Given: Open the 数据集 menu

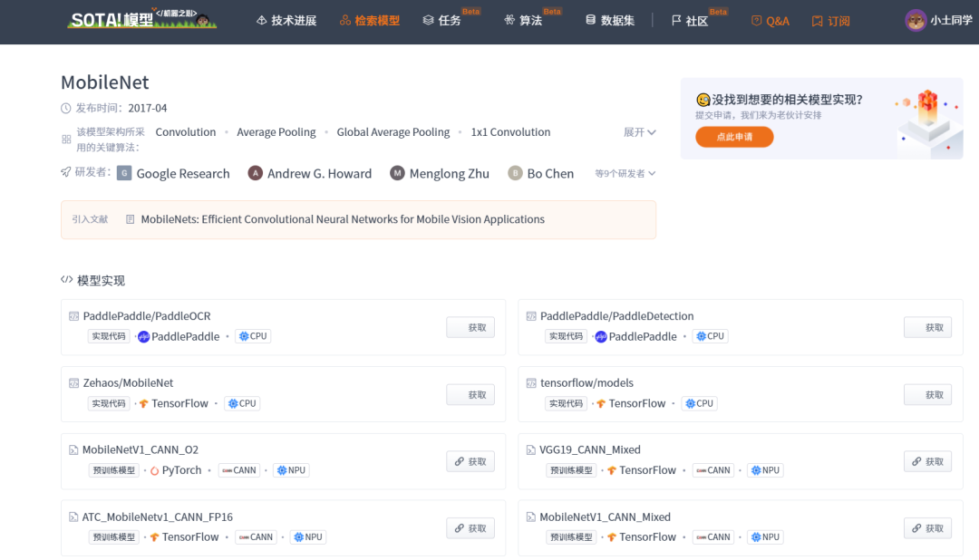Looking at the screenshot, I should [610, 21].
